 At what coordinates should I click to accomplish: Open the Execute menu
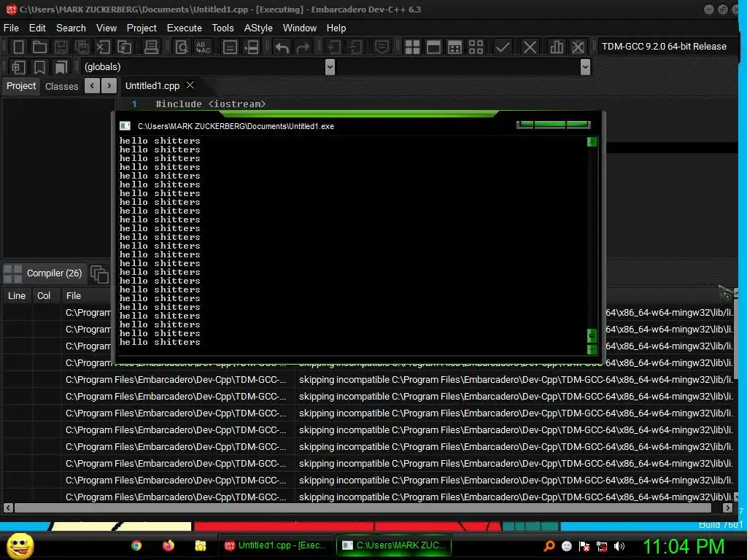coord(185,28)
